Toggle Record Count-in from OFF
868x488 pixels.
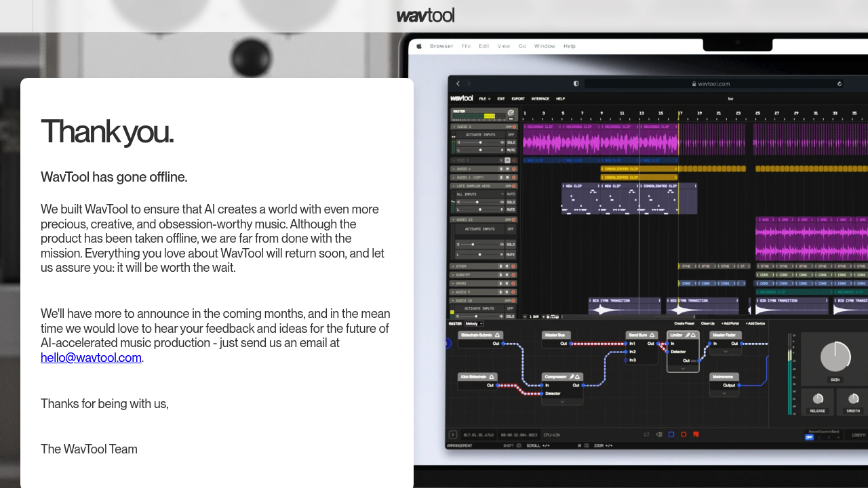click(808, 438)
